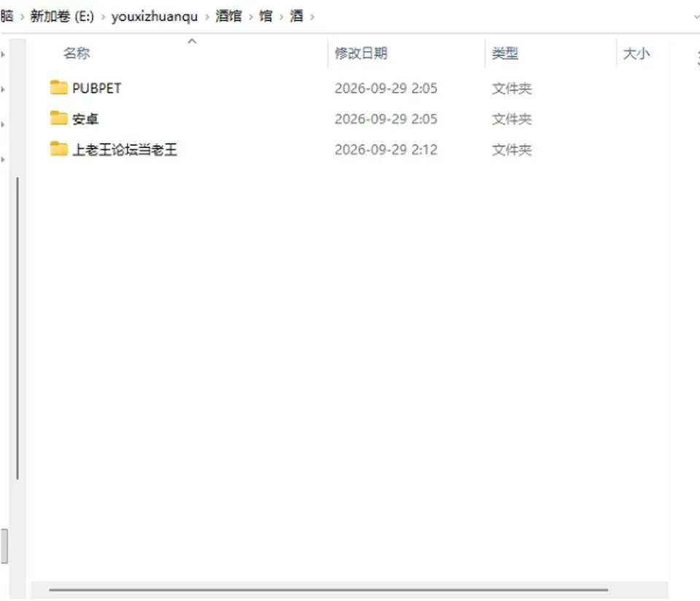Open the PUBPET folder icon
This screenshot has height=601, width=700.
58,88
